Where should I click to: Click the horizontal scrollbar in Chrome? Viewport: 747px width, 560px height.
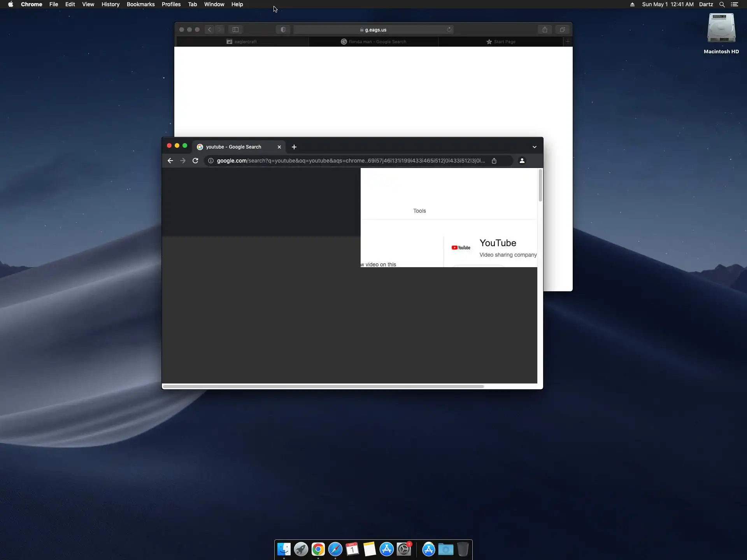tap(323, 387)
